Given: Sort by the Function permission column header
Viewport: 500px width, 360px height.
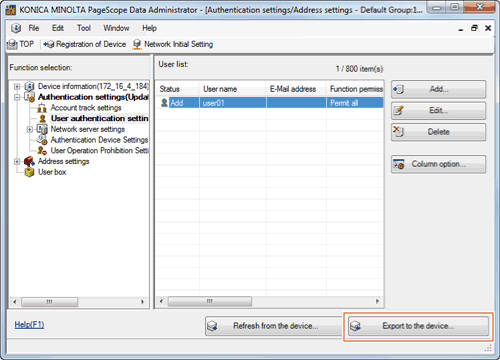Looking at the screenshot, I should point(355,89).
